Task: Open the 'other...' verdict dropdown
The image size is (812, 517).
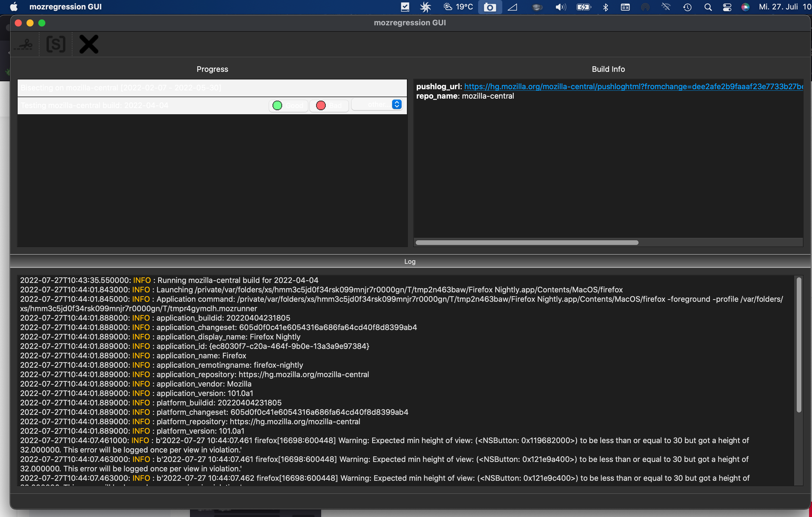Action: tap(378, 105)
